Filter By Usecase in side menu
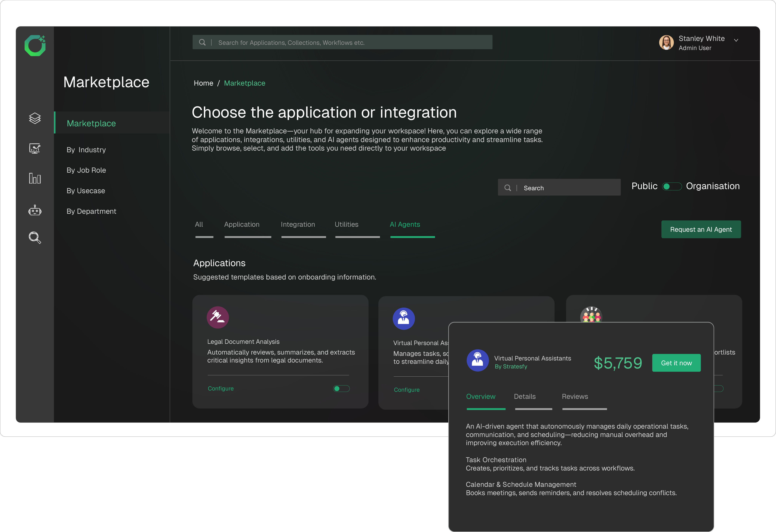The width and height of the screenshot is (776, 532). click(86, 191)
